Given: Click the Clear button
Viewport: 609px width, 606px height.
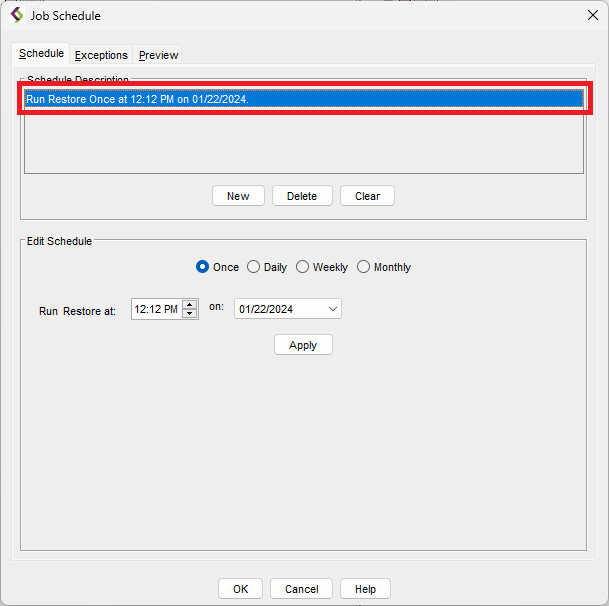Looking at the screenshot, I should pyautogui.click(x=367, y=196).
